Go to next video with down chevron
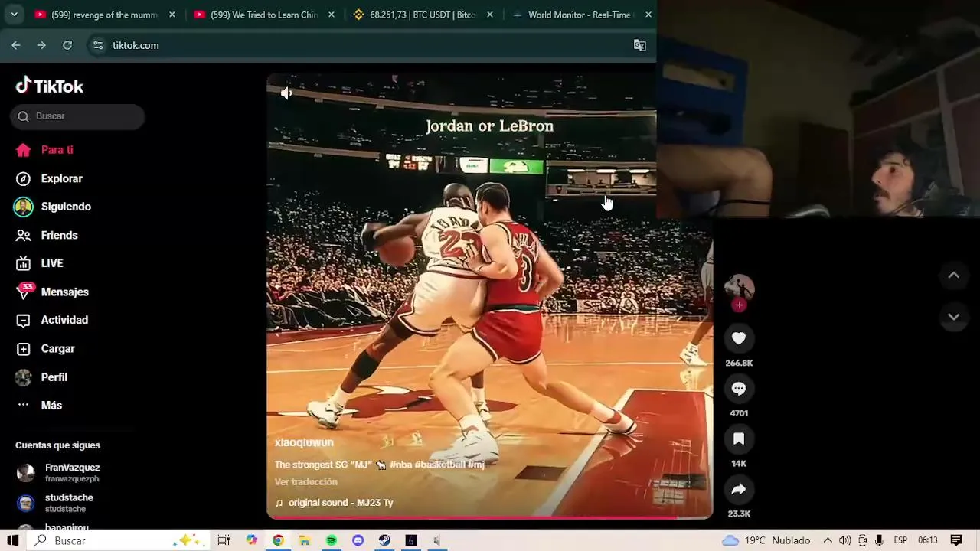 954,317
